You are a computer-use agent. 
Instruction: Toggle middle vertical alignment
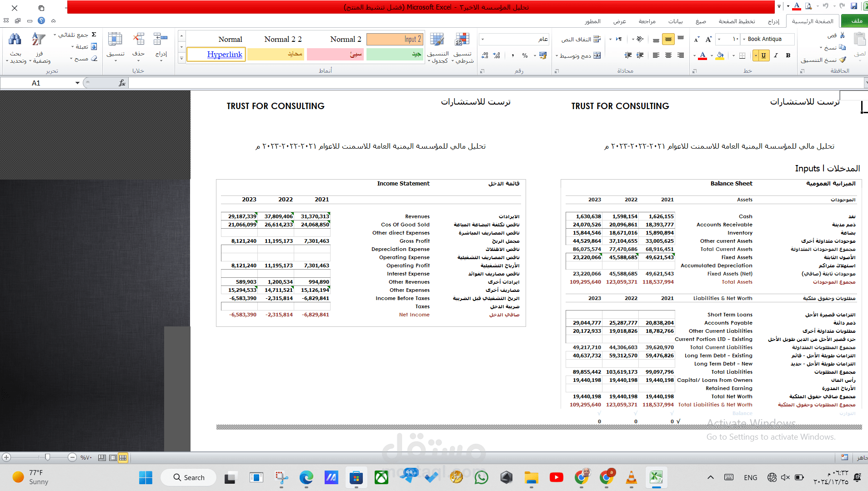point(668,40)
